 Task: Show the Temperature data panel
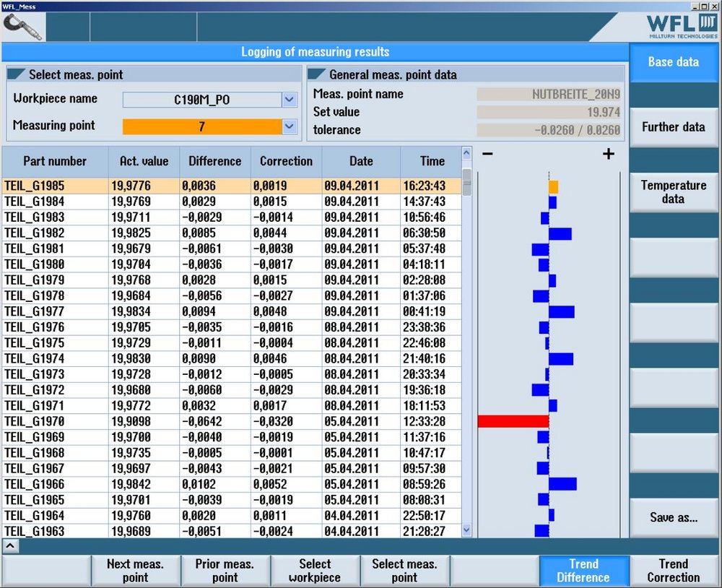673,191
